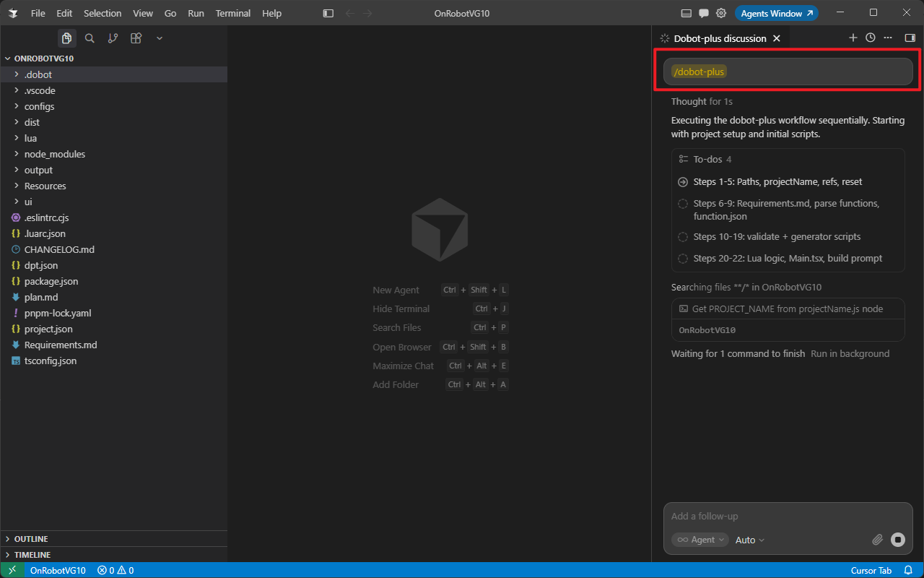924x578 pixels.
Task: Expand the TIMELINE section
Action: pos(113,555)
